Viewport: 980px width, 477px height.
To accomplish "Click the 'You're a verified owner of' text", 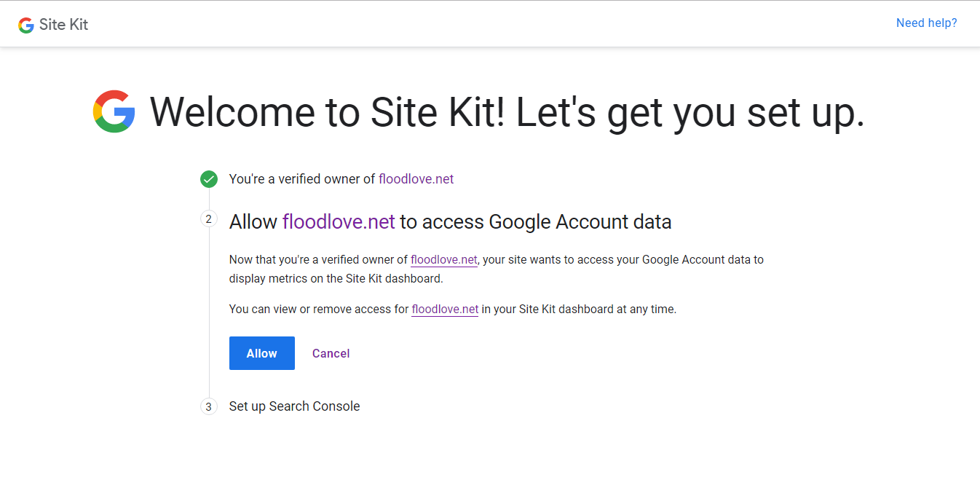I will 301,179.
